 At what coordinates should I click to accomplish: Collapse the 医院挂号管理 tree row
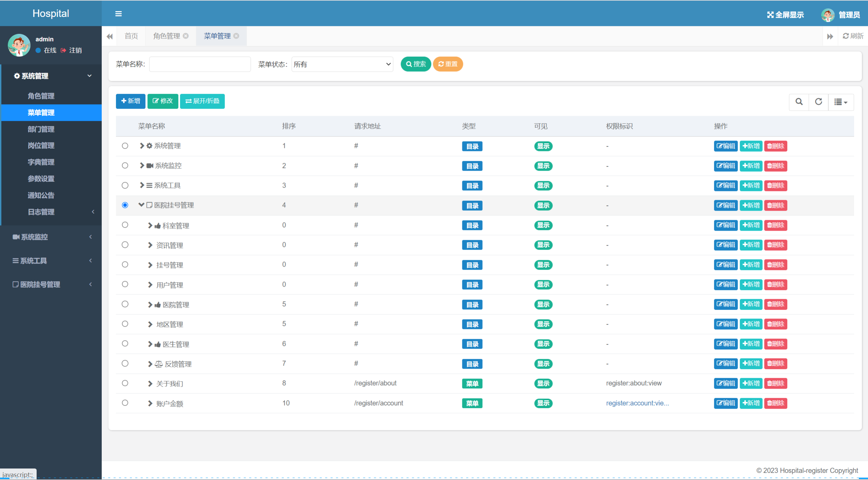tap(141, 205)
